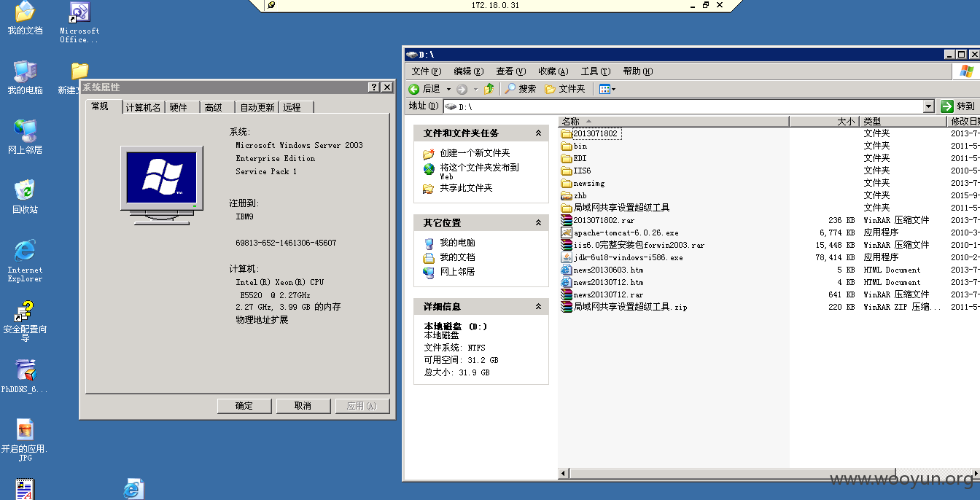980x500 pixels.
Task: Click 确定 in System Properties
Action: [x=244, y=406]
